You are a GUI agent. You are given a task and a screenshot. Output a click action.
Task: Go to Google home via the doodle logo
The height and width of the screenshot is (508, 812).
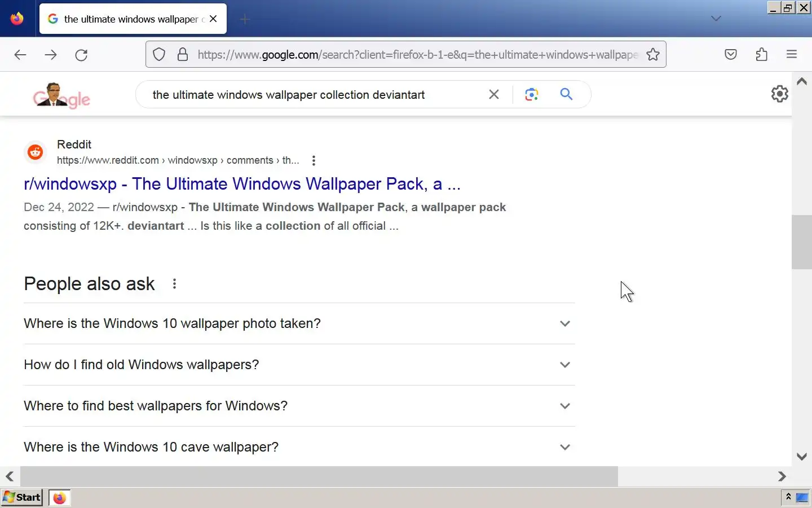click(61, 95)
